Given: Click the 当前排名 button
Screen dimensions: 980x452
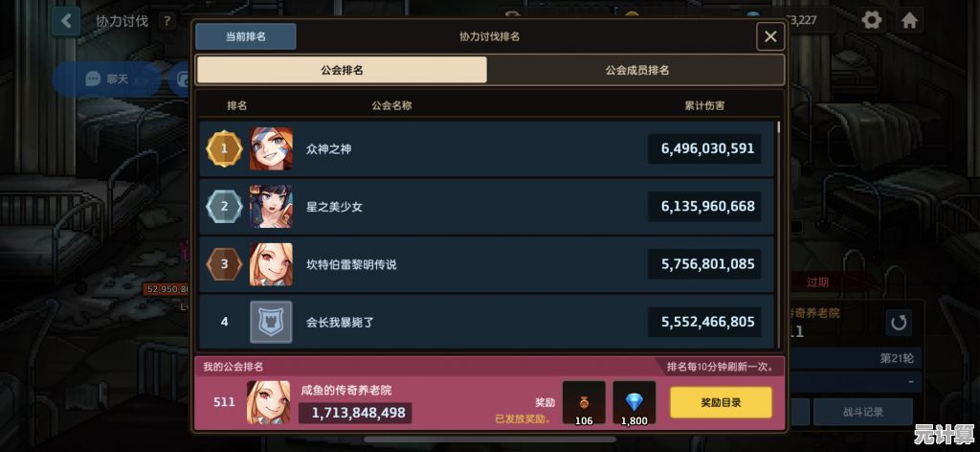Looking at the screenshot, I should click(246, 36).
